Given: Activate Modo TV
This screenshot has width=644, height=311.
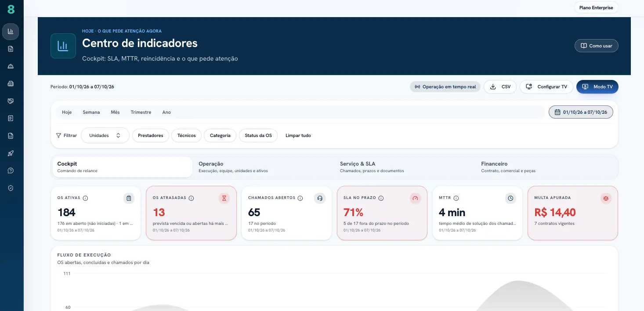Looking at the screenshot, I should coord(597,87).
